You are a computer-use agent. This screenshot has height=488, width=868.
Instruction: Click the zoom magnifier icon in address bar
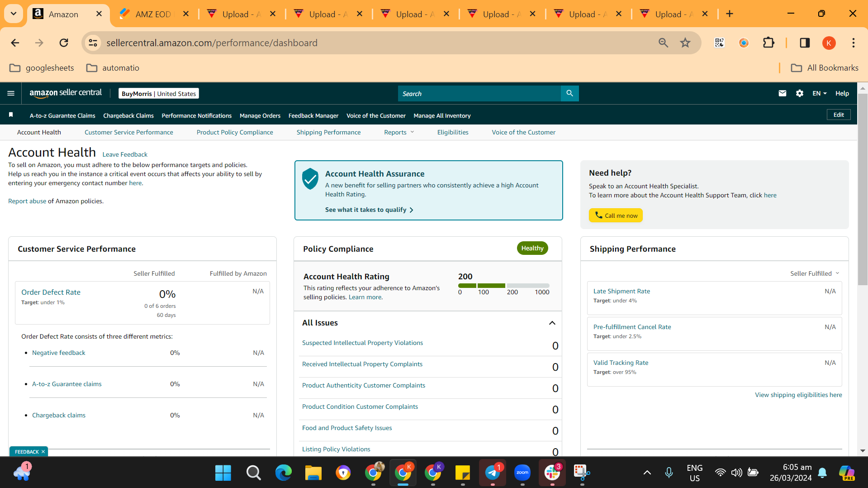click(663, 43)
